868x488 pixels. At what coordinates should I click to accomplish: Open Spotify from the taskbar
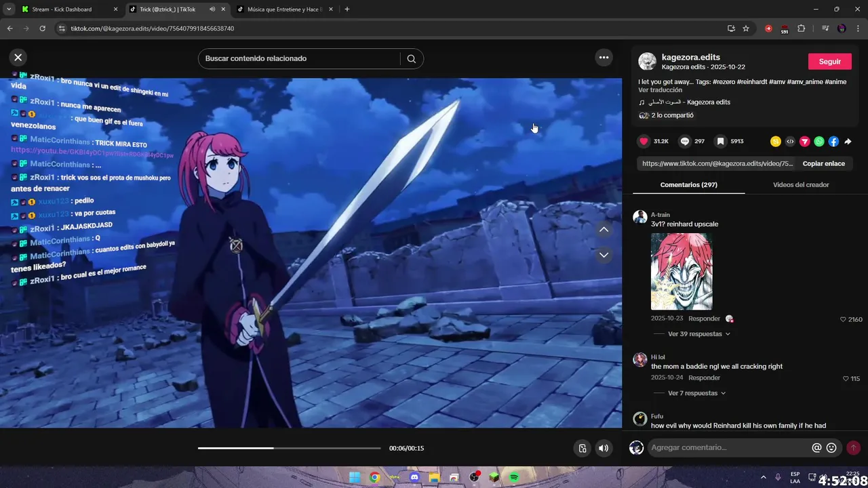click(514, 477)
